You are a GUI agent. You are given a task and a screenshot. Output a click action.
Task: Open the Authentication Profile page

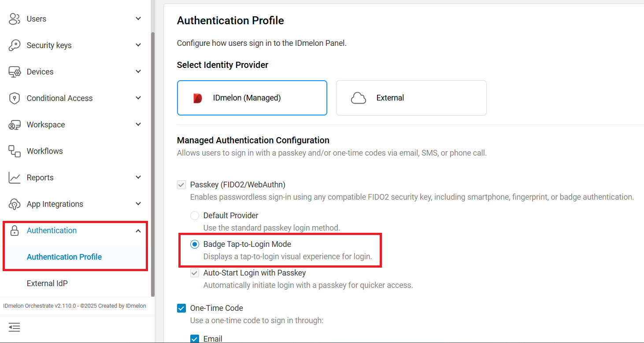click(64, 257)
